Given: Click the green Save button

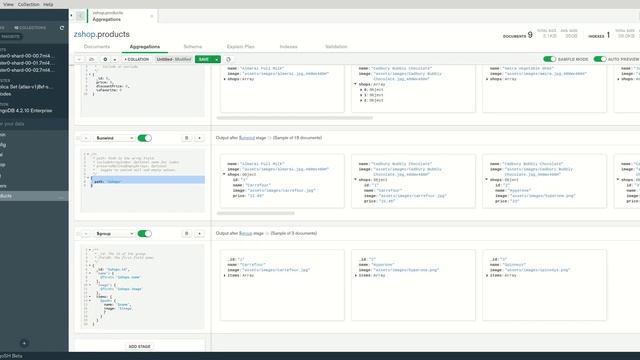Looking at the screenshot, I should [204, 59].
